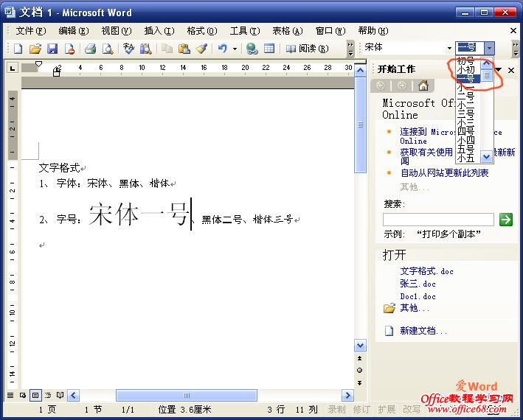The image size is (523, 420).
Task: Open 张三.doc from recent files
Action: coord(418,284)
